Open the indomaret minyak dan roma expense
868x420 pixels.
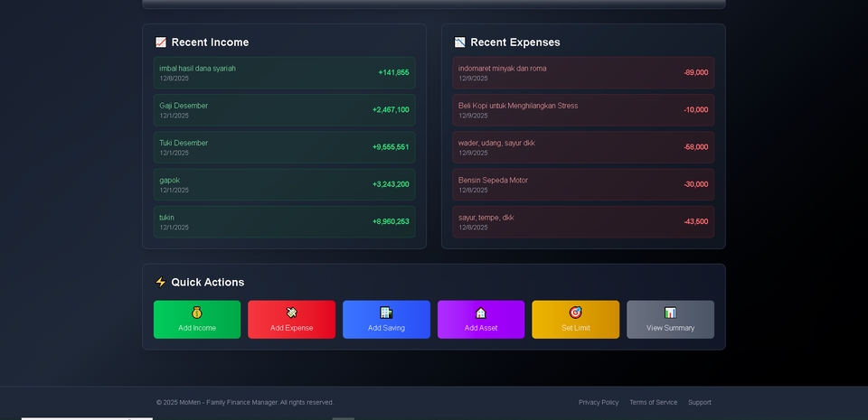(x=583, y=72)
